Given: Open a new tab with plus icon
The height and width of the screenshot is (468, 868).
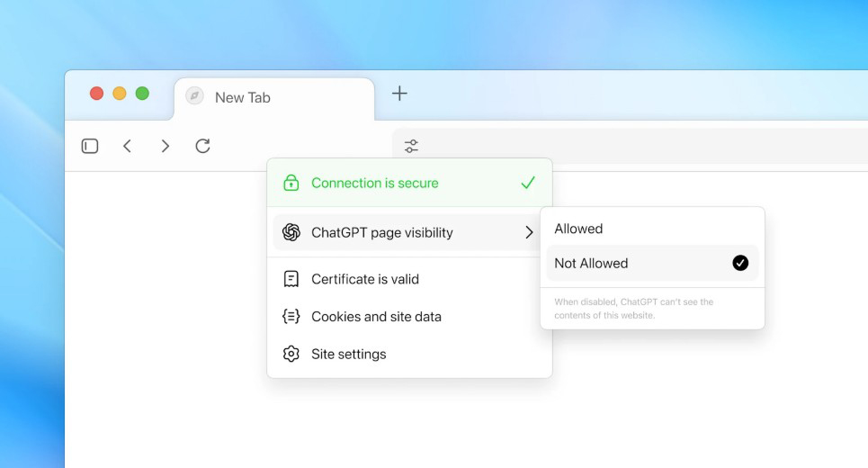Looking at the screenshot, I should 399,94.
